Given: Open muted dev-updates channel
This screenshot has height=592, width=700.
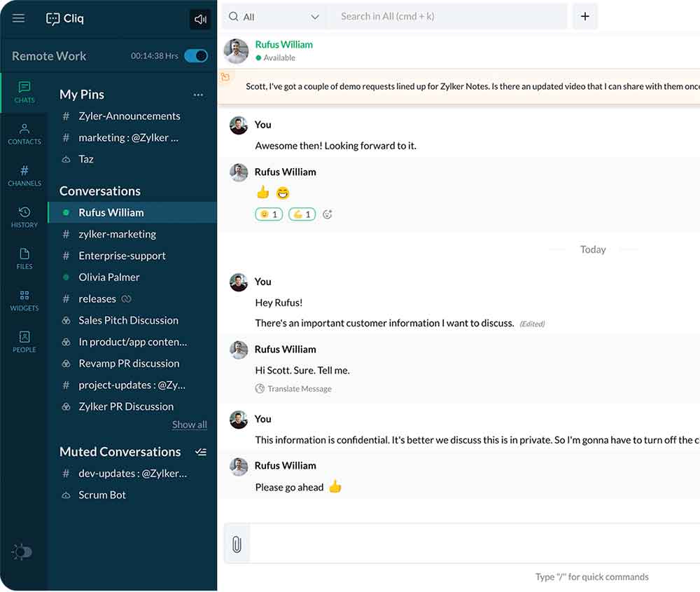Looking at the screenshot, I should point(132,473).
